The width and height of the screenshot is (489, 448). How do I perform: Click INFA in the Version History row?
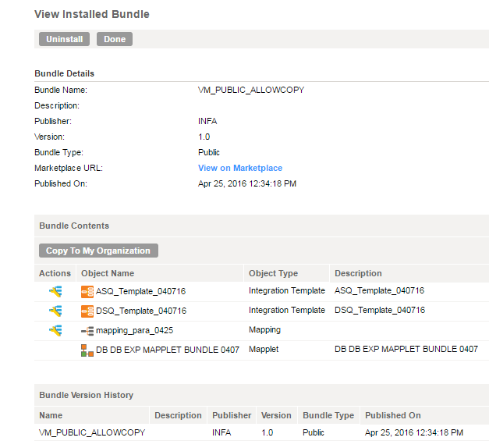pos(221,432)
